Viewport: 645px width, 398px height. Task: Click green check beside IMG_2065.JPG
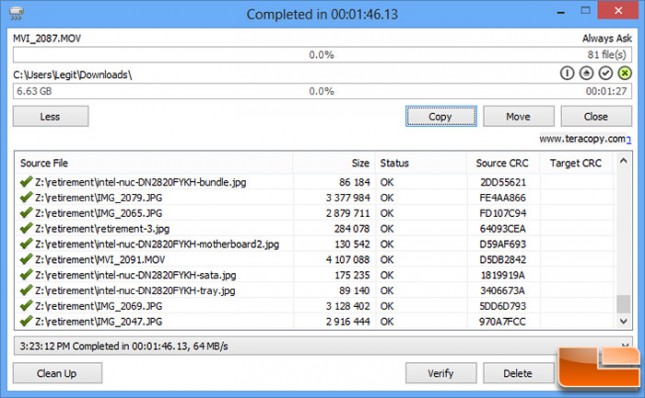[26, 213]
